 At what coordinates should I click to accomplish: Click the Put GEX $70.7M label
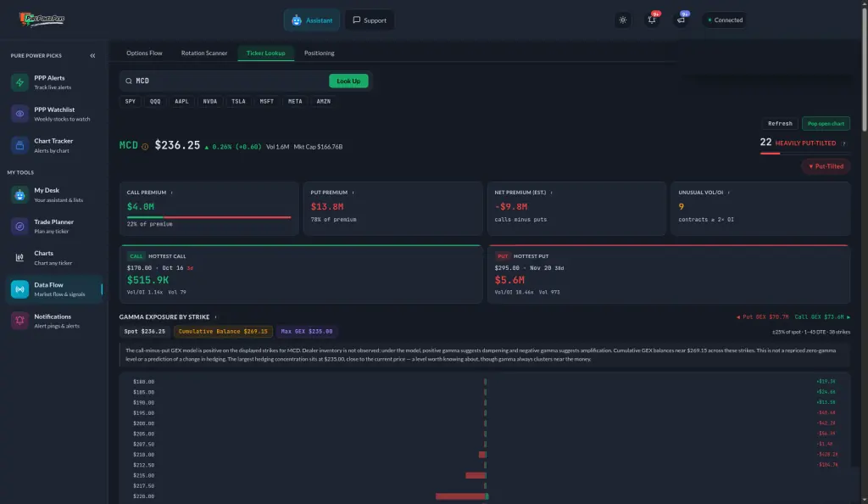(762, 317)
